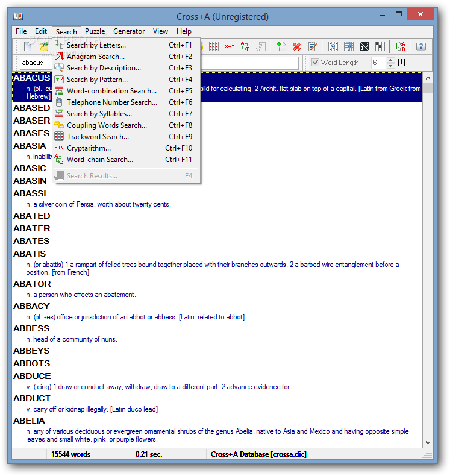Click the Word-chain A-to-B toolbar icon

[x=245, y=46]
